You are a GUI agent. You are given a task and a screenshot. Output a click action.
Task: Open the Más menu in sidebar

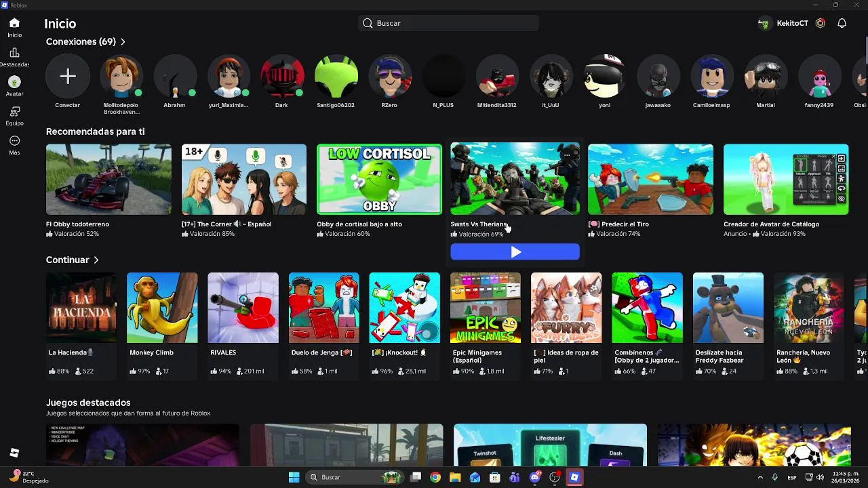click(14, 145)
